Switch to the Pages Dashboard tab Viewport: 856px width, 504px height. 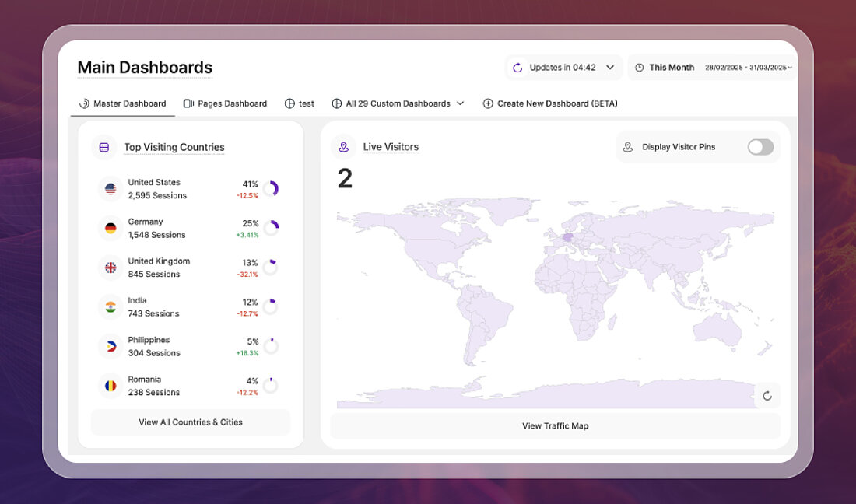tap(225, 103)
